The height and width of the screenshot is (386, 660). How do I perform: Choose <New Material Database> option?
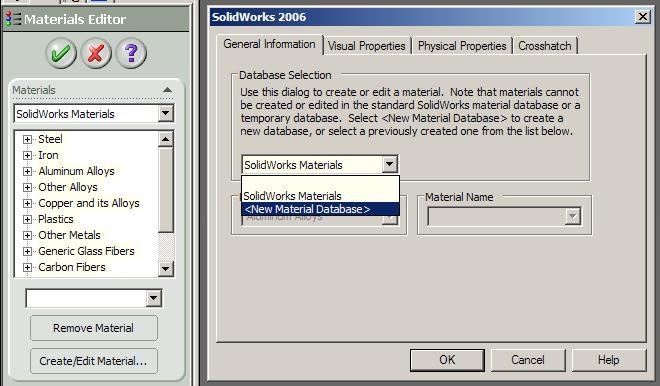coord(320,209)
